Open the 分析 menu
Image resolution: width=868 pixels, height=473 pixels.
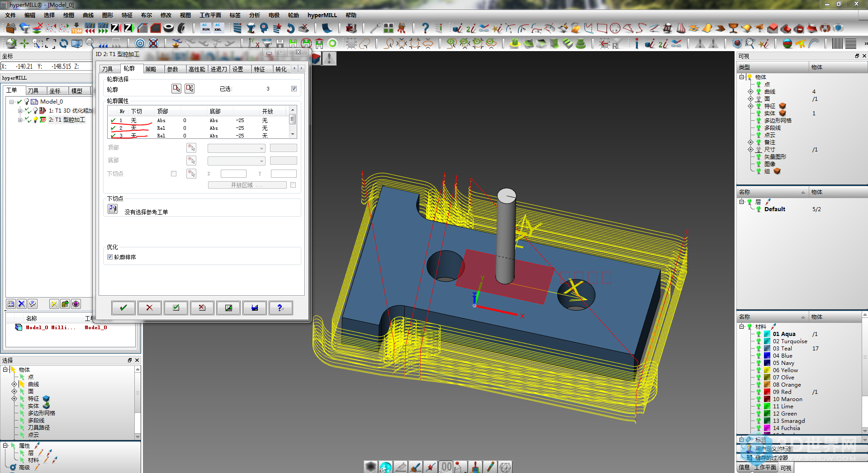(x=254, y=15)
